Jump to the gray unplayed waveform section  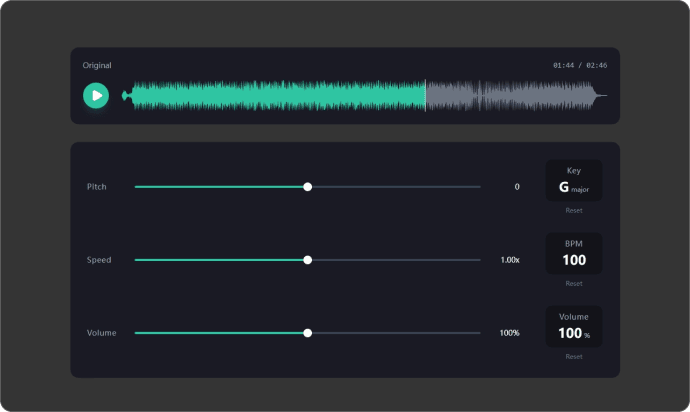[516, 96]
